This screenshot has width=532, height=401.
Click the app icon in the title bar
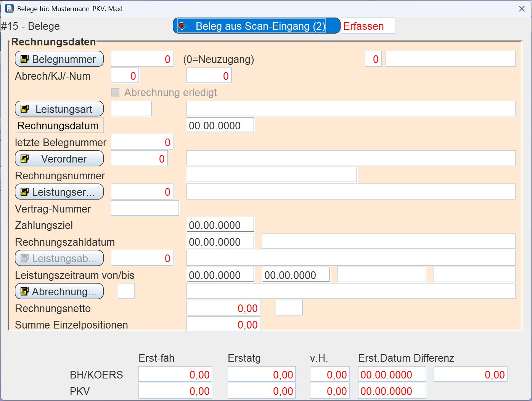[9, 8]
